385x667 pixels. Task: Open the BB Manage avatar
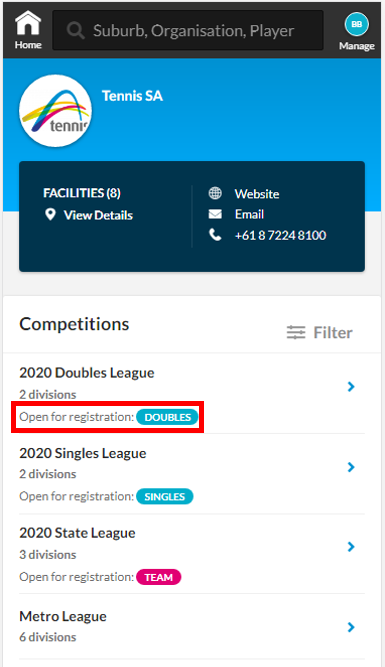[x=356, y=24]
